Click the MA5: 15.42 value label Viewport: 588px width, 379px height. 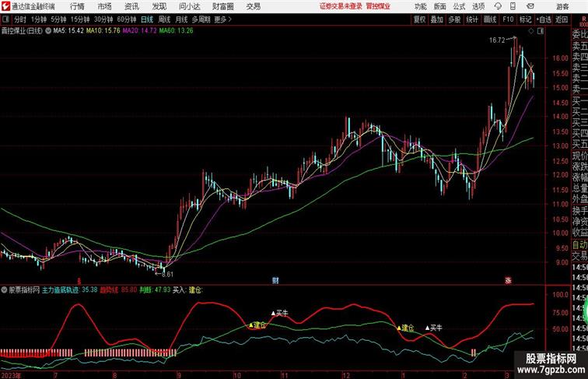coord(68,31)
